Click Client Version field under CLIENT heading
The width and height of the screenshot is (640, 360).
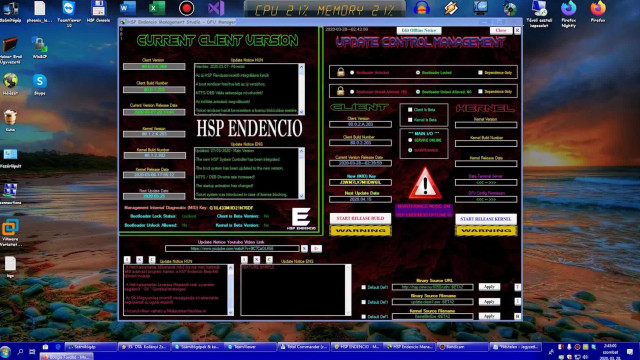360,124
